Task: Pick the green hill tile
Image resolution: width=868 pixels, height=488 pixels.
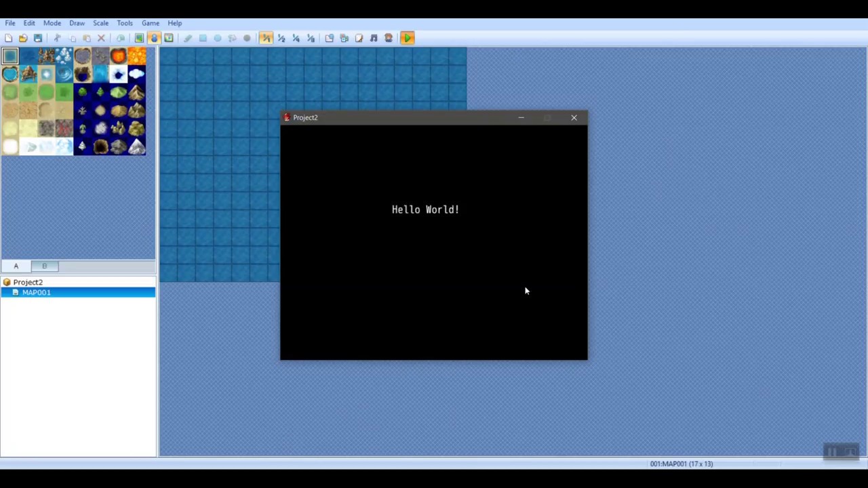Action: click(119, 92)
